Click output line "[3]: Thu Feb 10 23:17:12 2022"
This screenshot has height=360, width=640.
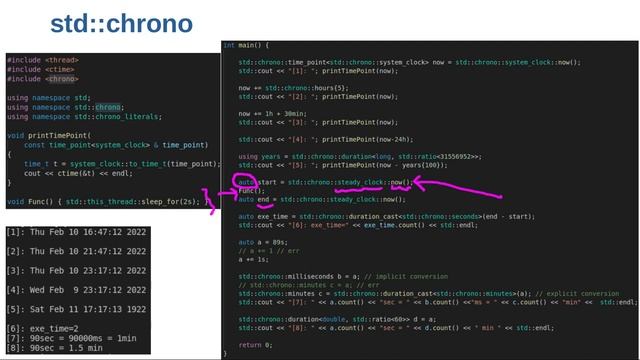[x=76, y=271]
